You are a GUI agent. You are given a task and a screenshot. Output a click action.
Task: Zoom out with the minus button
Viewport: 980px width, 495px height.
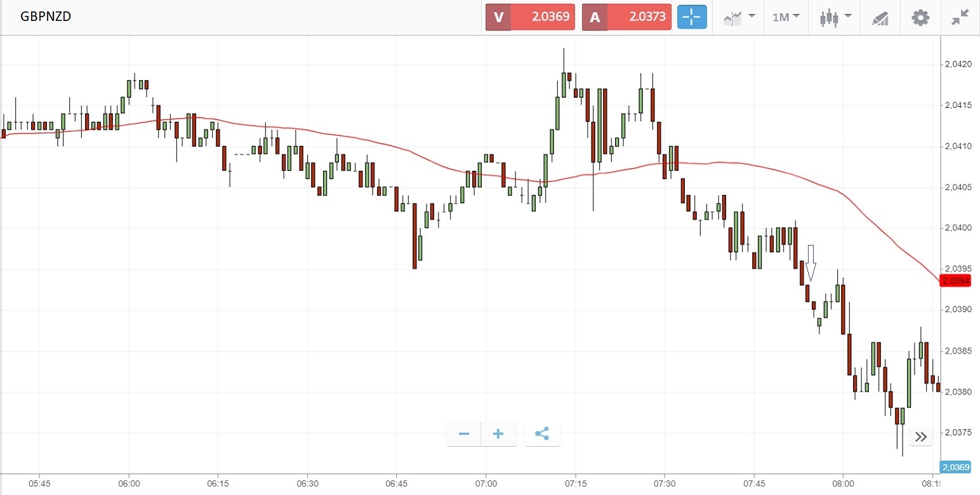tap(464, 434)
